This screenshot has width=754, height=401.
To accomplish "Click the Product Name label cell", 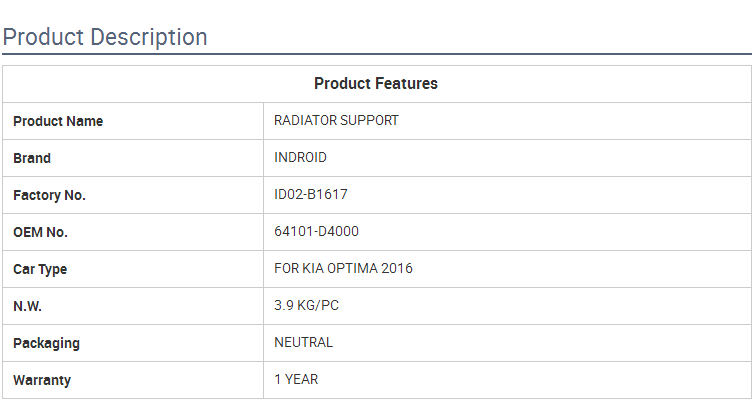I will 58,121.
